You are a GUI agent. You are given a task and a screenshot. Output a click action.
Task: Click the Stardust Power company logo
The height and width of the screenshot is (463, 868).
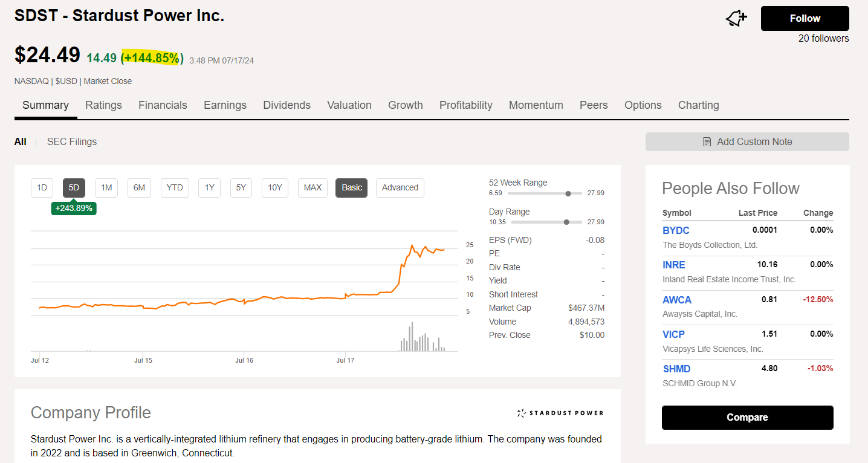coord(560,413)
